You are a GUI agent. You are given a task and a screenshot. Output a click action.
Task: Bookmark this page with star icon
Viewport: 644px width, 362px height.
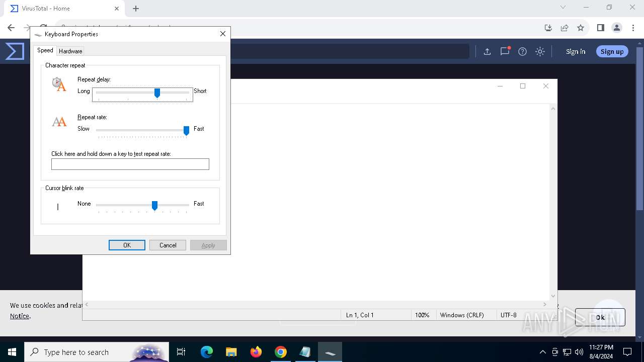pyautogui.click(x=581, y=28)
